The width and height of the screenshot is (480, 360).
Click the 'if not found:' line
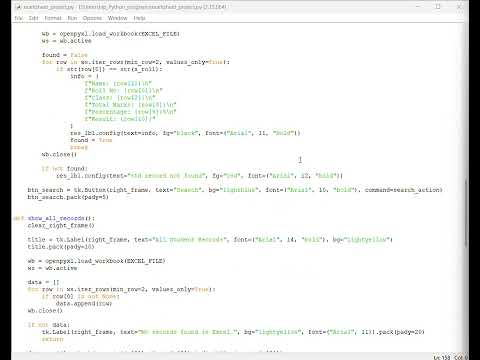(x=65, y=168)
